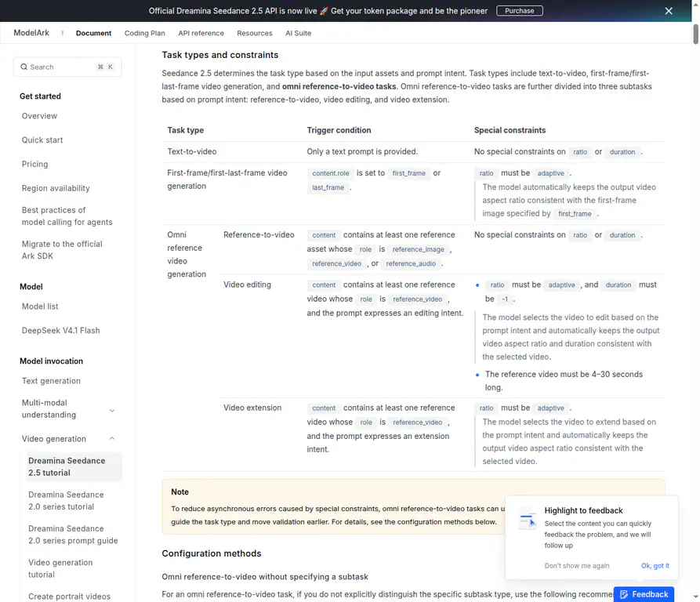Open the Video generation tutorial page

click(x=60, y=568)
